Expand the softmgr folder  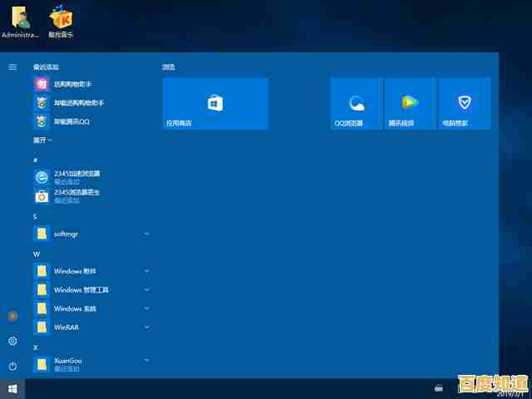click(x=91, y=234)
